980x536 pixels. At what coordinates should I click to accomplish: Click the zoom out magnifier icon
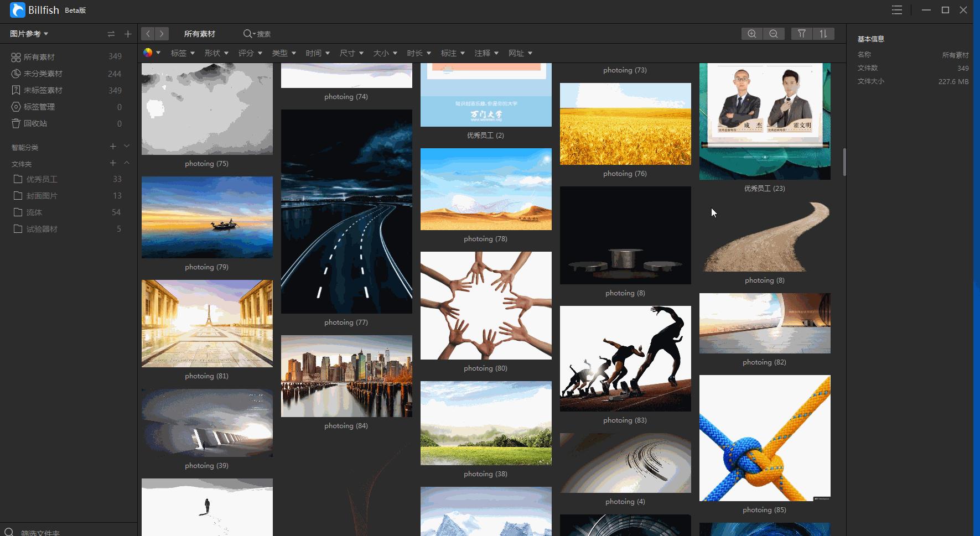pyautogui.click(x=774, y=34)
